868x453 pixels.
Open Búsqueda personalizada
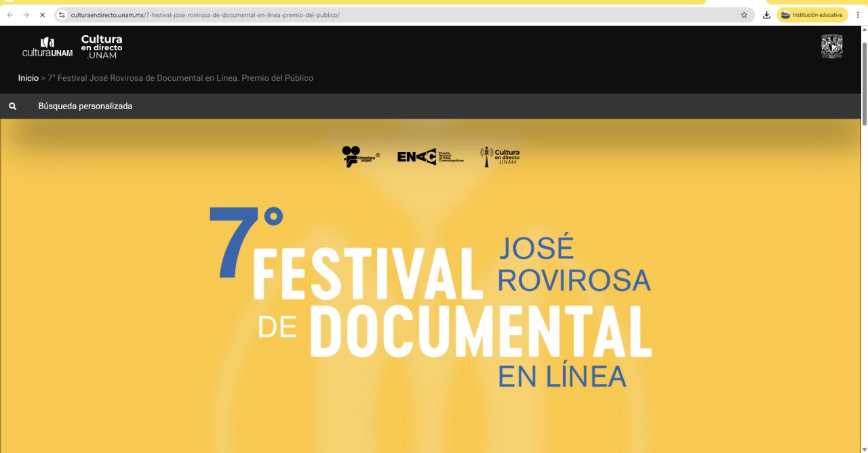coord(85,106)
